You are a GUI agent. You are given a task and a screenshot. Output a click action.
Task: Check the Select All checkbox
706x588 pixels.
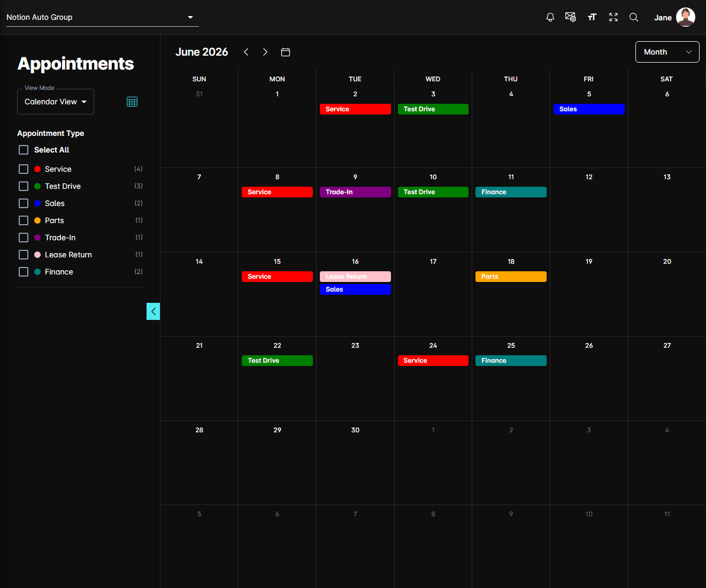coord(24,150)
